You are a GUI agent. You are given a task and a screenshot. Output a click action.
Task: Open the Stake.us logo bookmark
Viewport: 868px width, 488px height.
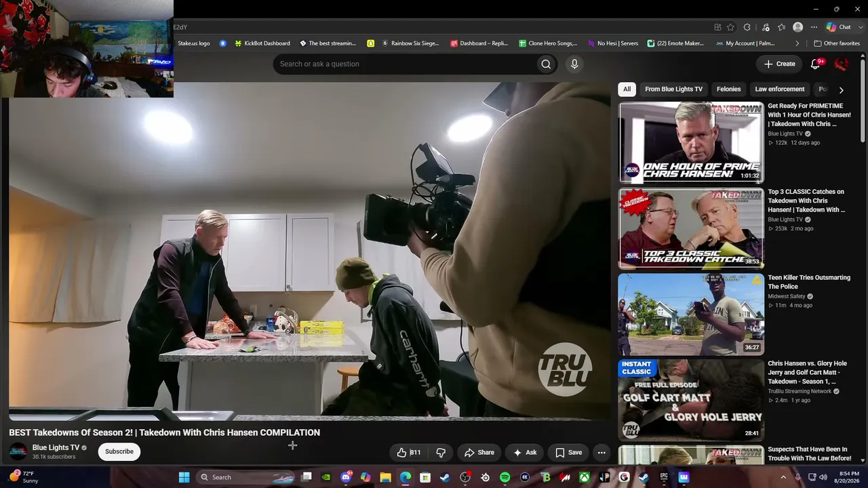coord(194,43)
